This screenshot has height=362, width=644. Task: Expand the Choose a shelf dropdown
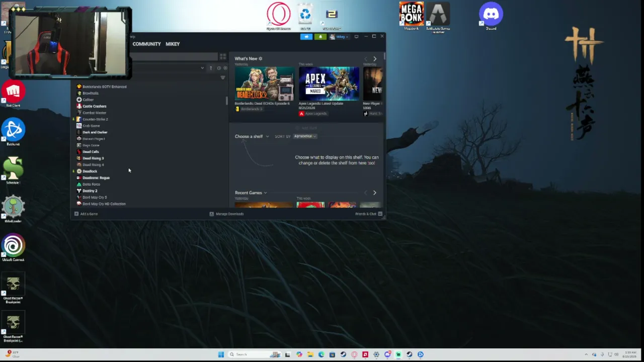pos(252,137)
